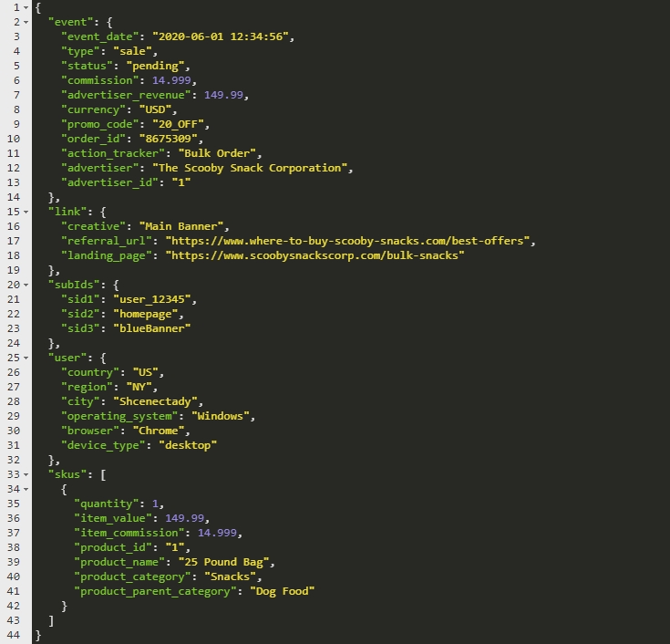This screenshot has width=670, height=644.
Task: Click the "homepage" sid2 value
Action: click(146, 314)
